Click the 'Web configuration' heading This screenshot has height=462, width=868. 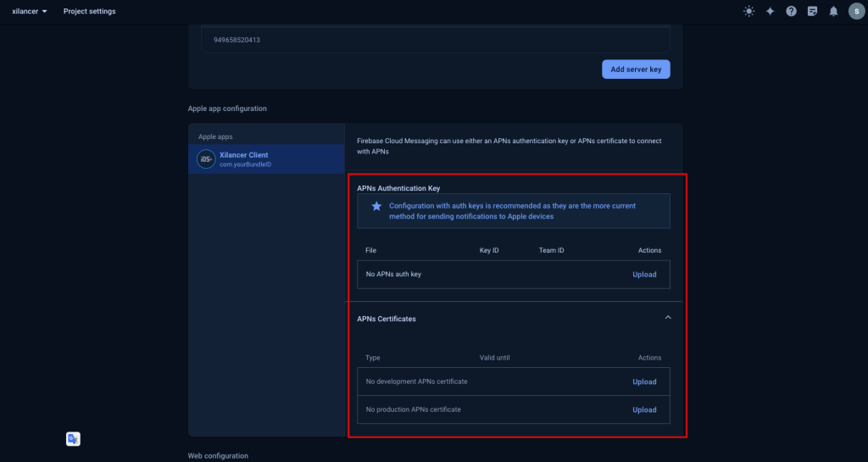click(x=218, y=456)
